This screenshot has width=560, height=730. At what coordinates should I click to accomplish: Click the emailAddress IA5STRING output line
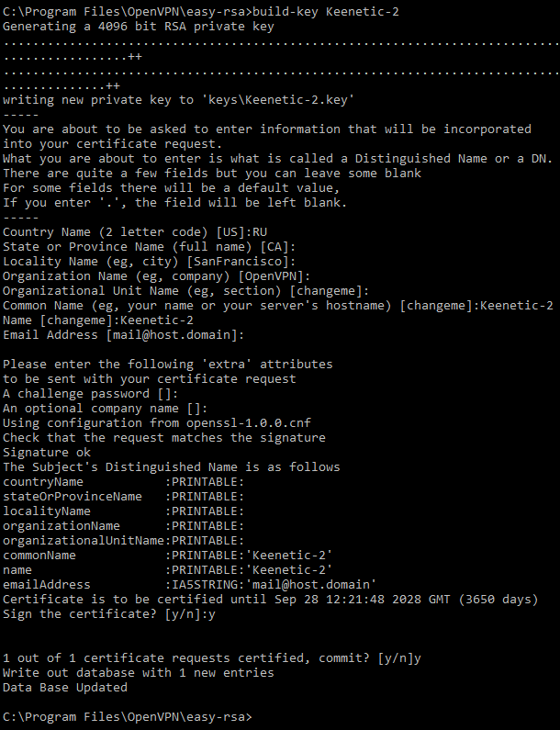189,584
